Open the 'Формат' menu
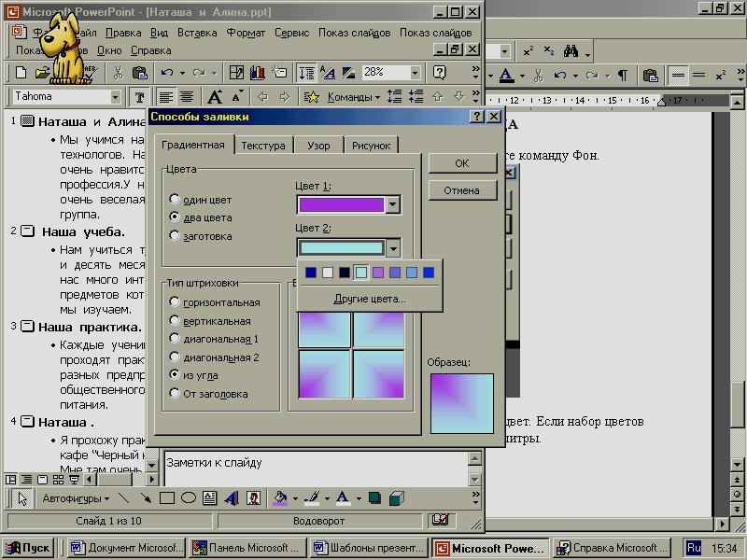Screen dimensions: 747x560 [246, 33]
